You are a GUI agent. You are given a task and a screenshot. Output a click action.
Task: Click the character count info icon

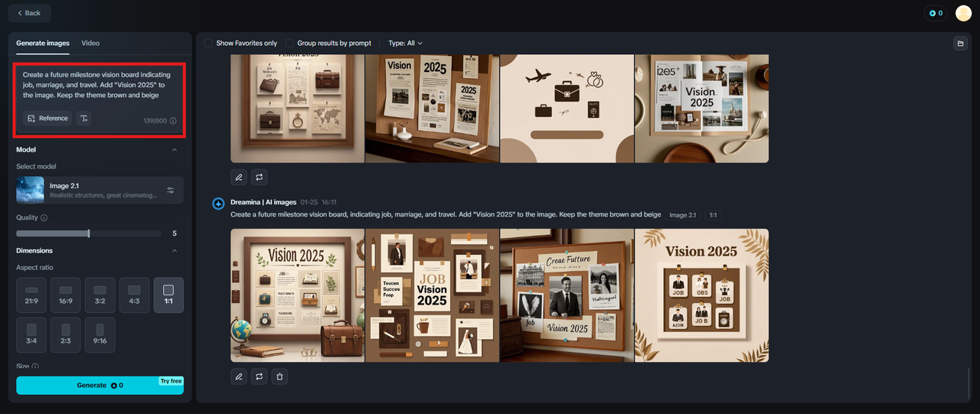(x=173, y=121)
